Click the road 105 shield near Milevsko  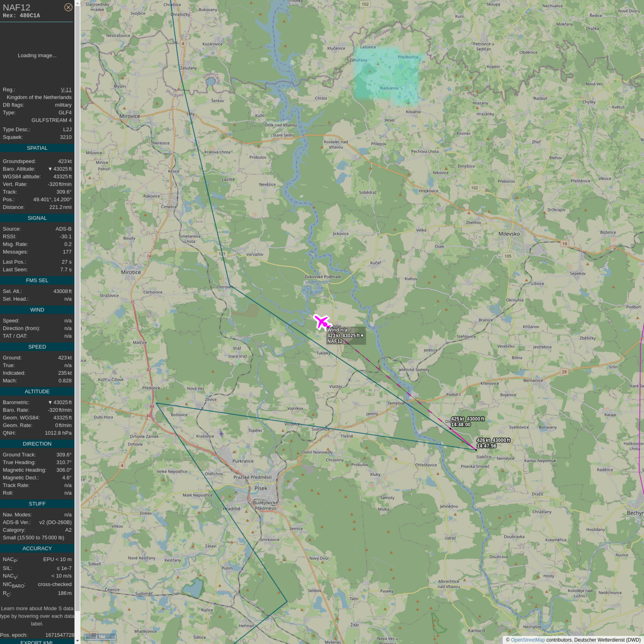(508, 256)
